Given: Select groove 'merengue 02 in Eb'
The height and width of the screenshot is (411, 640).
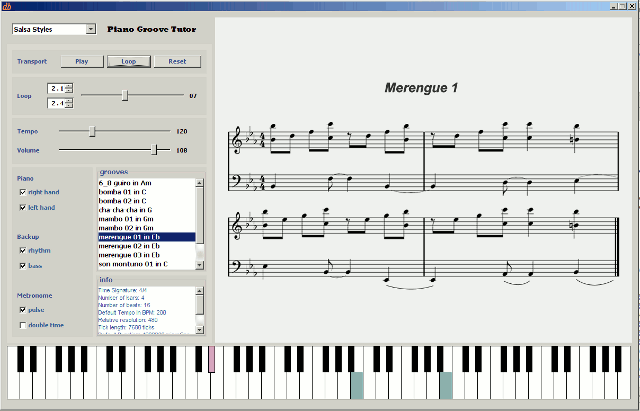Looking at the screenshot, I should click(x=147, y=246).
